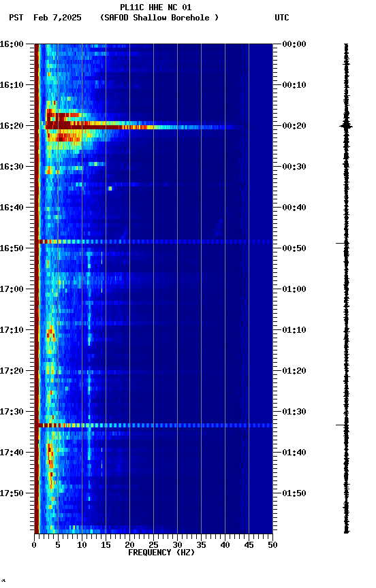376x588 pixels.
Task: Click the 17:00 PST time label
Action: point(12,289)
